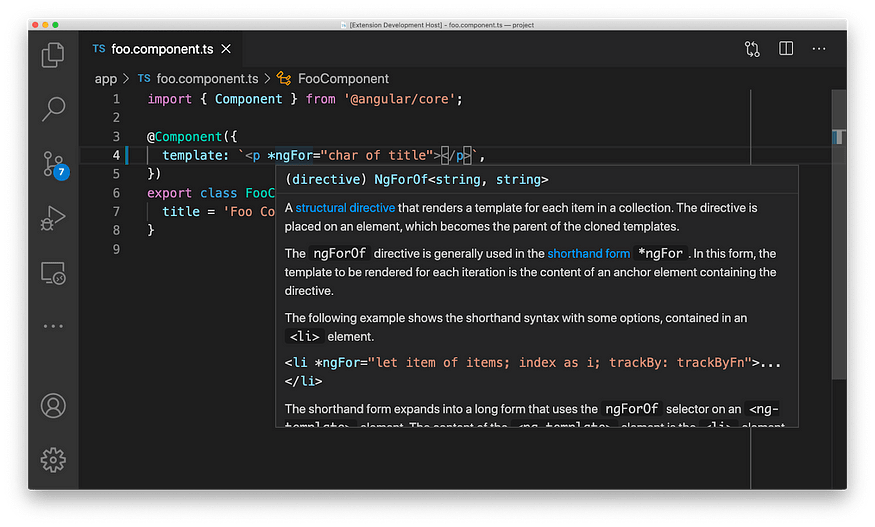The image size is (875, 527).
Task: Split the editor to the right
Action: (x=786, y=49)
